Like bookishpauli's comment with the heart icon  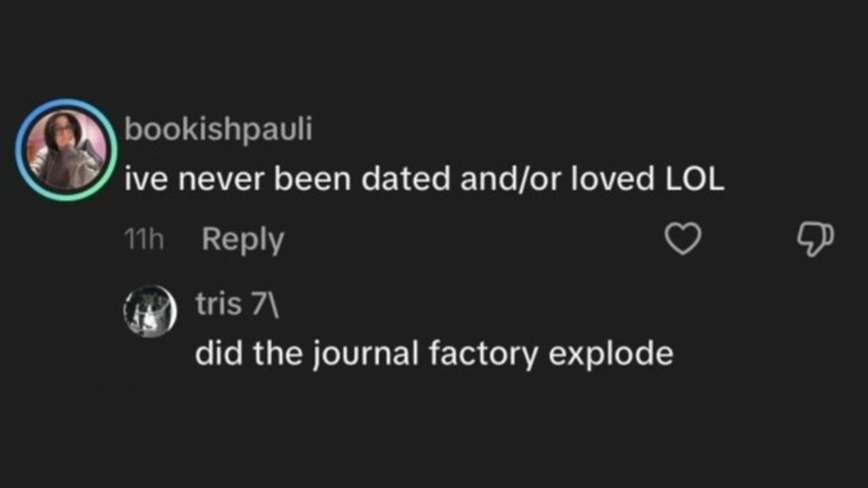682,239
